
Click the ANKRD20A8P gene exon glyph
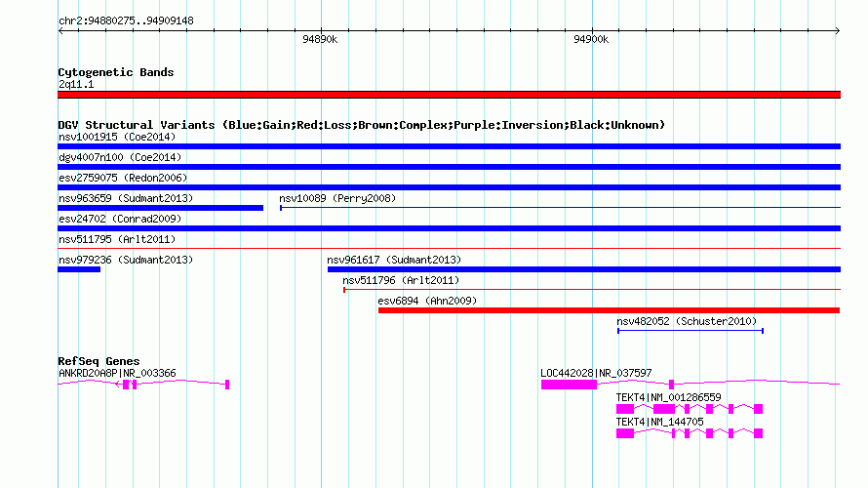143,384
